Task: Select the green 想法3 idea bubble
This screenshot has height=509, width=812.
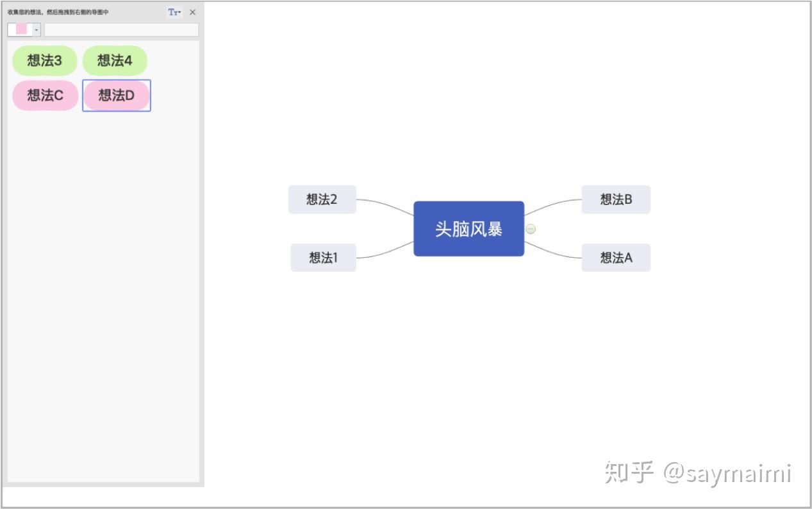Action: [x=44, y=61]
